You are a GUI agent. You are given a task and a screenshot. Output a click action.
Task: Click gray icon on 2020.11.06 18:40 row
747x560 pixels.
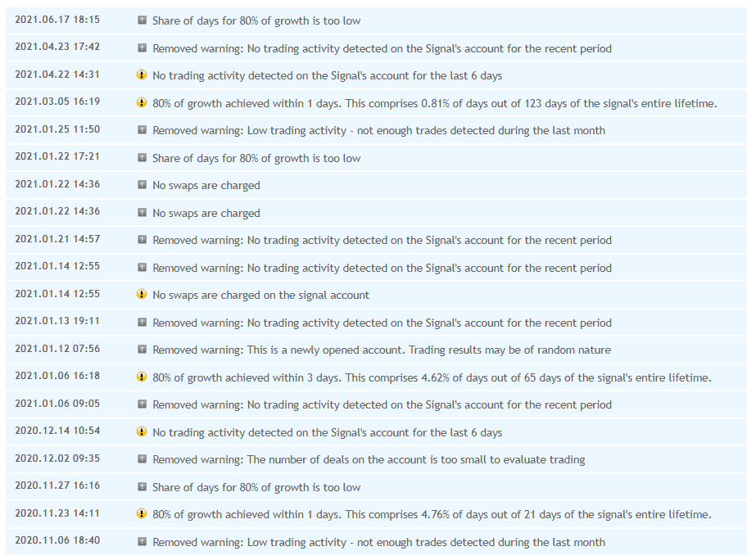pos(142,542)
